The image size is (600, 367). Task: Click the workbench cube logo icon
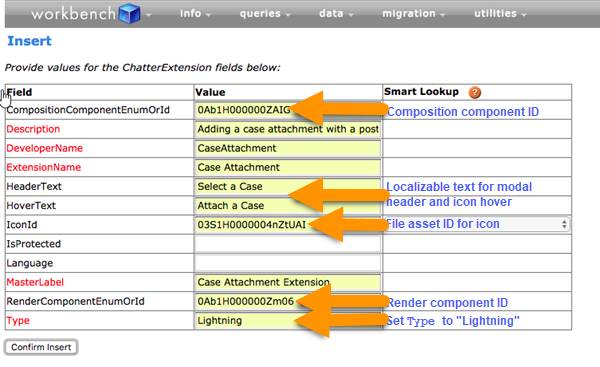[x=129, y=13]
